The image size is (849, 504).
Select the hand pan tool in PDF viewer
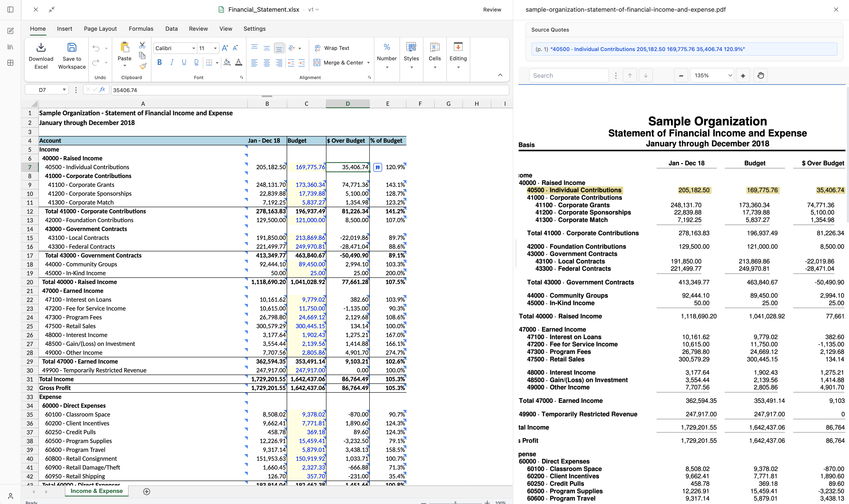761,75
